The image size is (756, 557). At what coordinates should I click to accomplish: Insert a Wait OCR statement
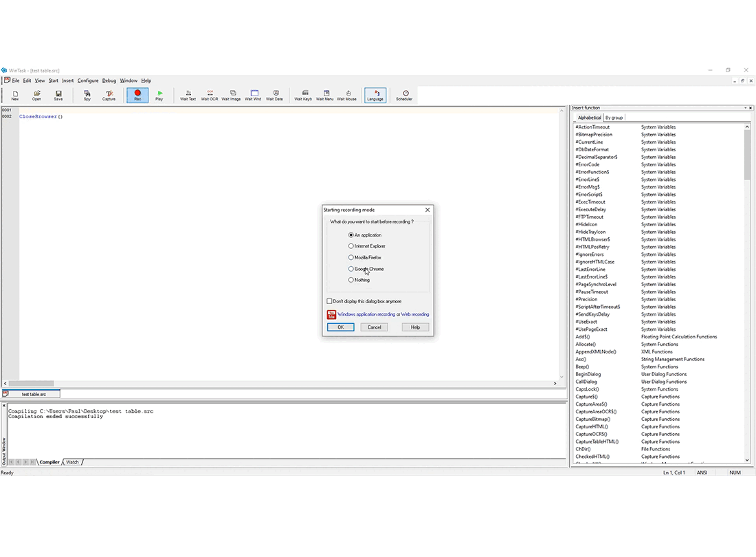click(x=209, y=95)
